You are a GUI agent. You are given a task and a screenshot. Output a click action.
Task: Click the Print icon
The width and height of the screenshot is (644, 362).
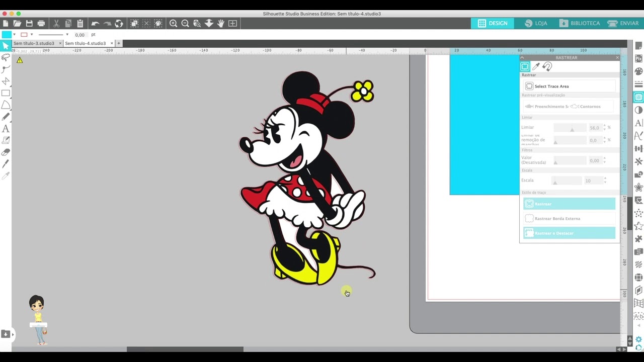click(x=41, y=24)
